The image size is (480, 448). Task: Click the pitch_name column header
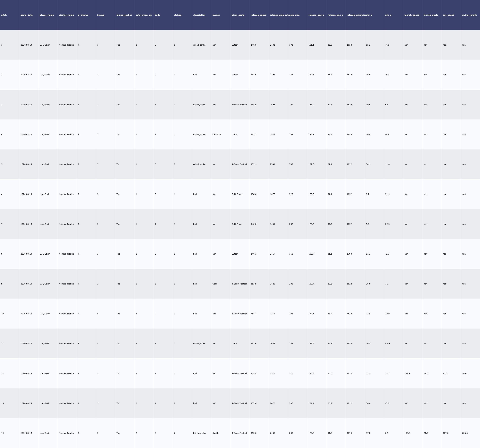point(238,15)
